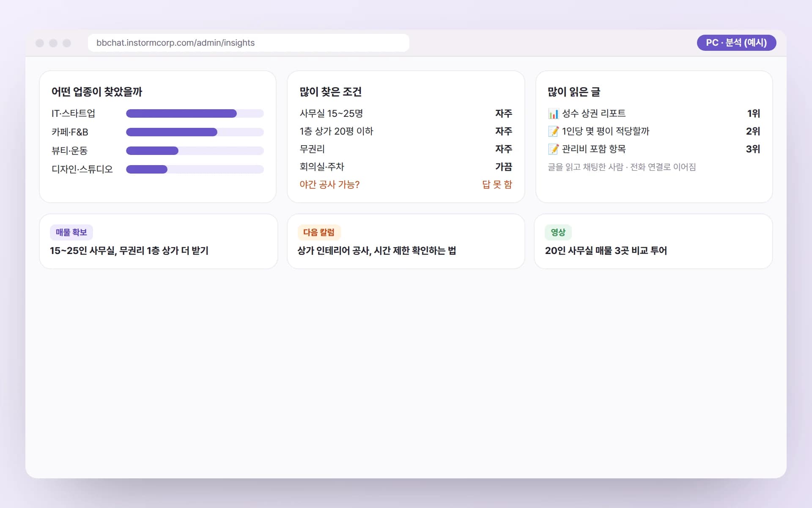Select the 사무실 15~25명 condition row
This screenshot has height=508, width=812.
pos(406,113)
